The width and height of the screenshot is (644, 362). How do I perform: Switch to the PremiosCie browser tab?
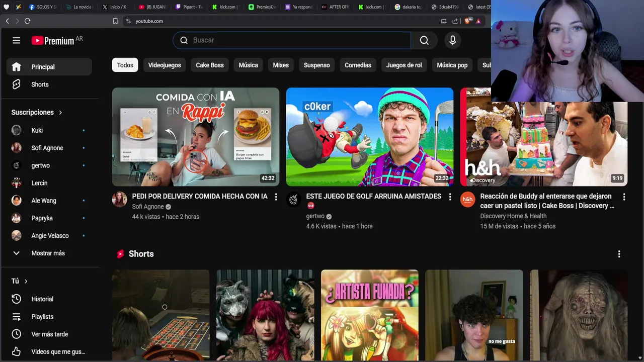262,7
